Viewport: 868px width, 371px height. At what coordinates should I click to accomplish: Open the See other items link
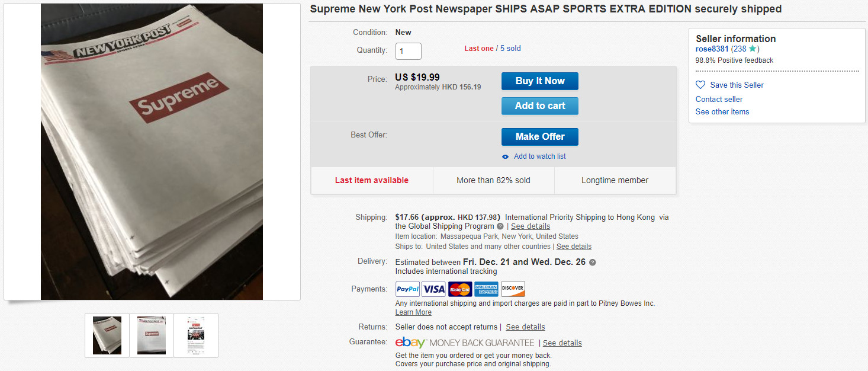tap(722, 111)
